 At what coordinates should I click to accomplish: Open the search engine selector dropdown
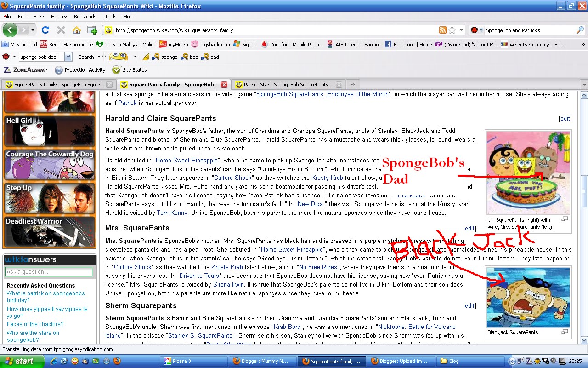(481, 30)
